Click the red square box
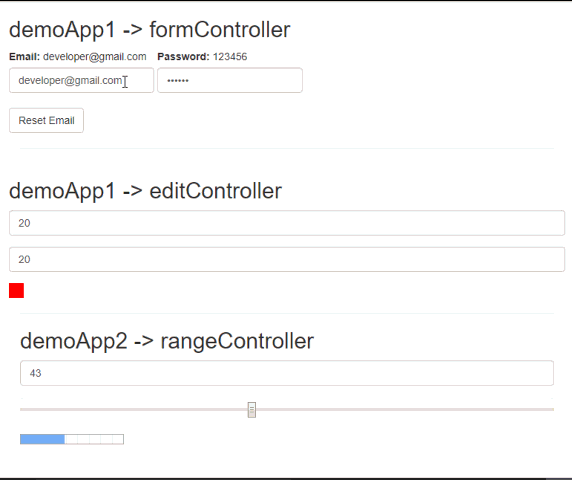Viewport: 572px width, 480px height. point(16,291)
